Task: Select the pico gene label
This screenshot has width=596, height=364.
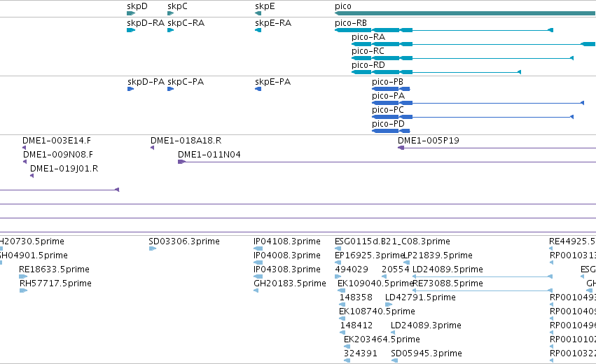Action: (343, 6)
